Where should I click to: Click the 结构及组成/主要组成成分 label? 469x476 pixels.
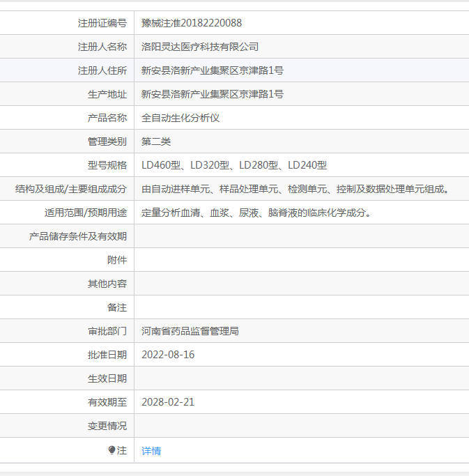coord(71,189)
